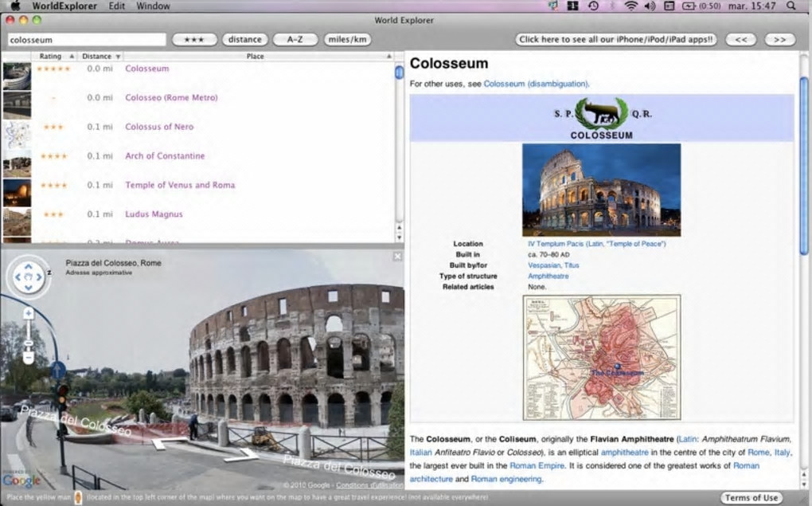Close the Street View panel
Screen dimensions: 812x506
[397, 256]
